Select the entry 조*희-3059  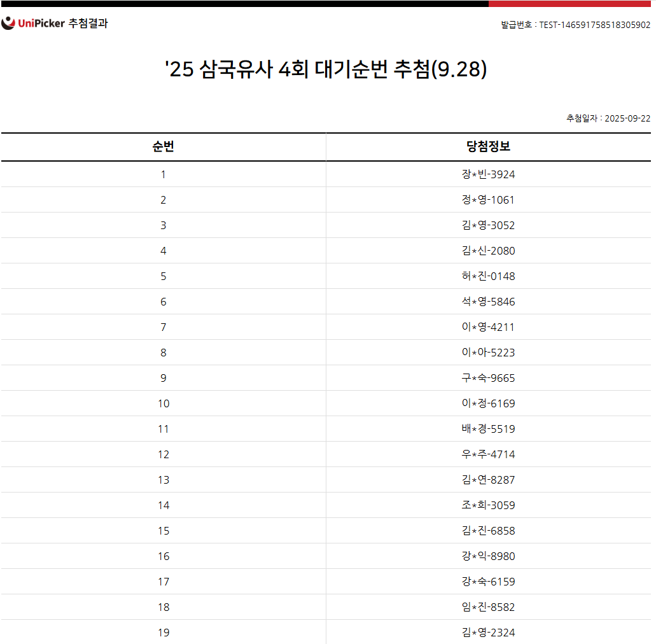click(488, 505)
